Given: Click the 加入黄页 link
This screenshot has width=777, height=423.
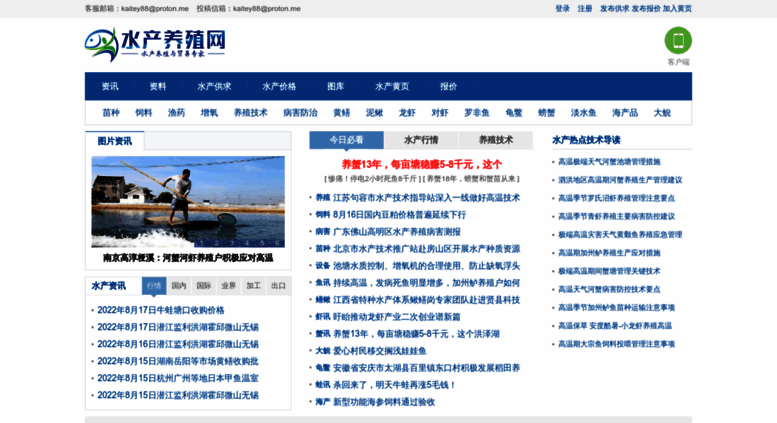Looking at the screenshot, I should [677, 8].
